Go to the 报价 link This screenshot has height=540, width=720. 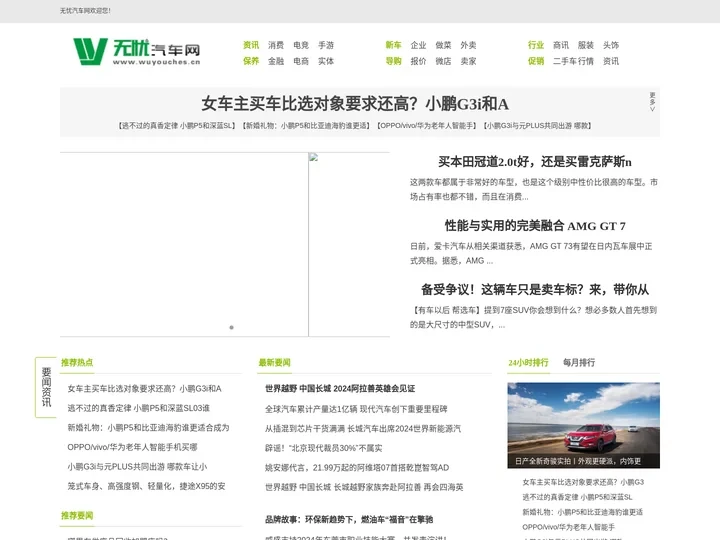pos(418,61)
